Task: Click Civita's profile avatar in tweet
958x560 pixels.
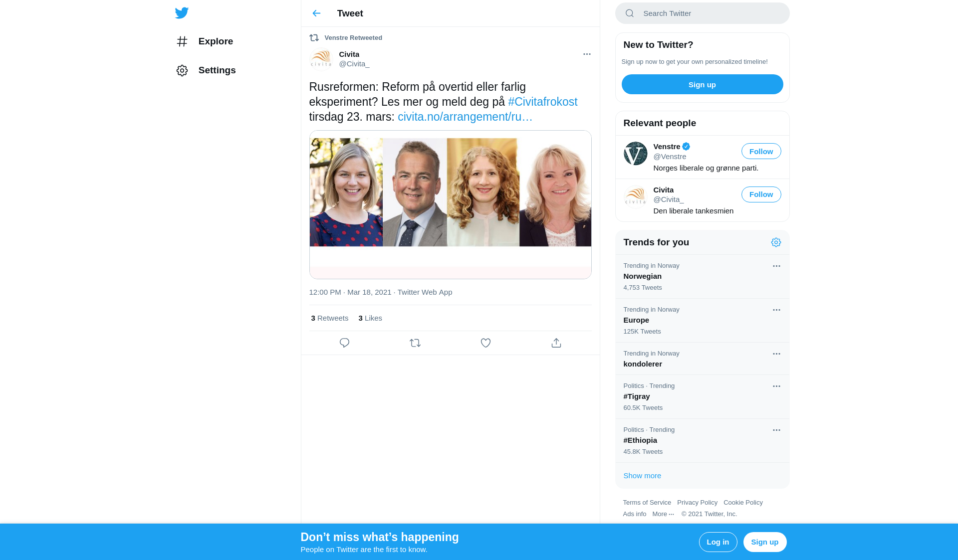Action: pos(321,59)
